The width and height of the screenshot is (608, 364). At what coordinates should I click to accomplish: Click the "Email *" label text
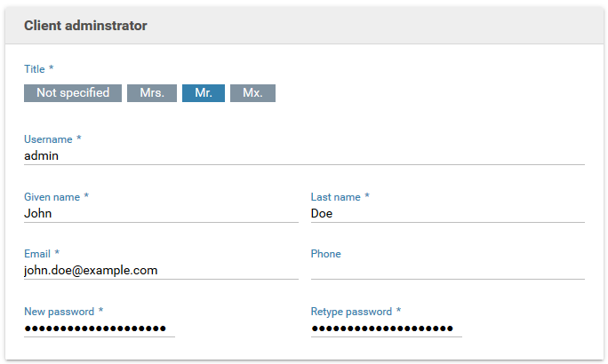(x=41, y=254)
